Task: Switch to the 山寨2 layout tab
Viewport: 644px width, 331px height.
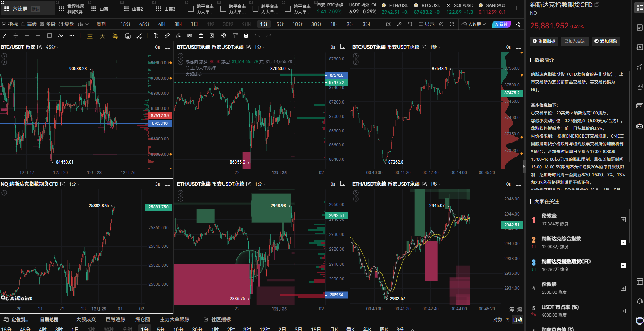Action: [x=134, y=9]
